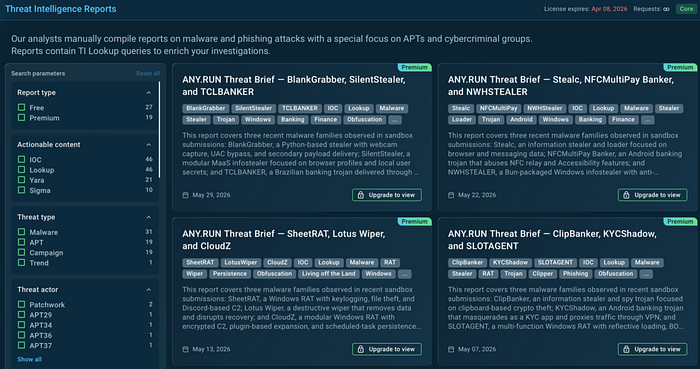Click the NFCMultiPay tag
700x369 pixels.
(x=499, y=108)
